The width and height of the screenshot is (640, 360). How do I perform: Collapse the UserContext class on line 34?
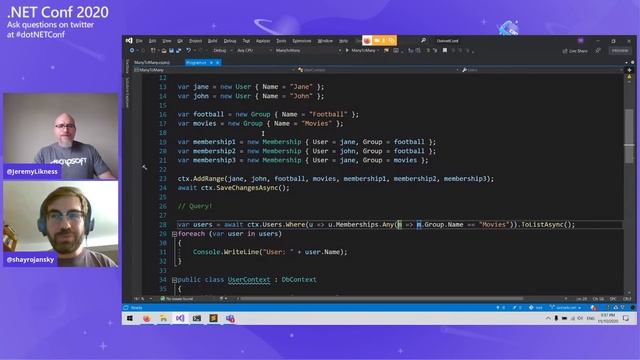click(x=174, y=280)
